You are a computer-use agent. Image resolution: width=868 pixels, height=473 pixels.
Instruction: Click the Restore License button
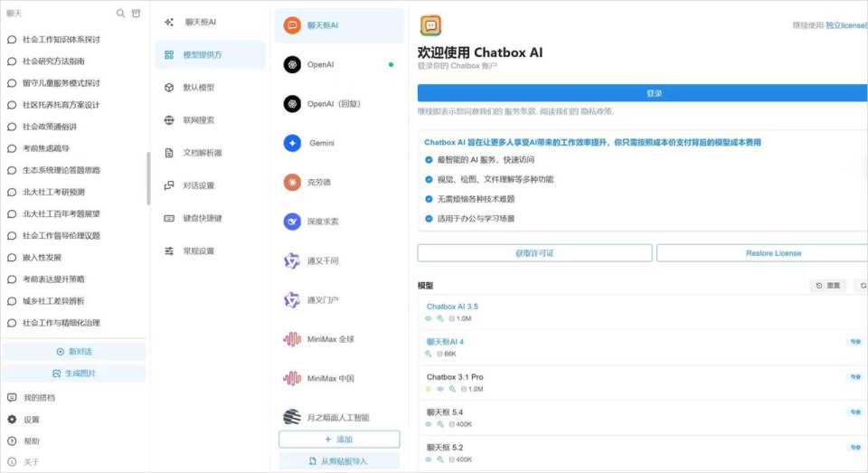tap(761, 253)
